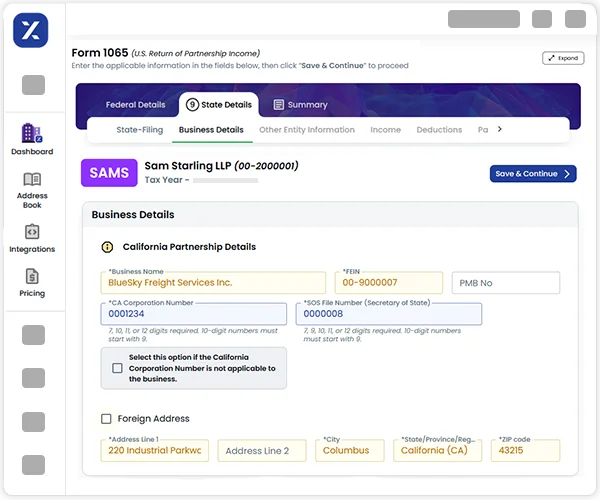The image size is (600, 500).
Task: Switch to the Federal Details tab
Action: [135, 105]
